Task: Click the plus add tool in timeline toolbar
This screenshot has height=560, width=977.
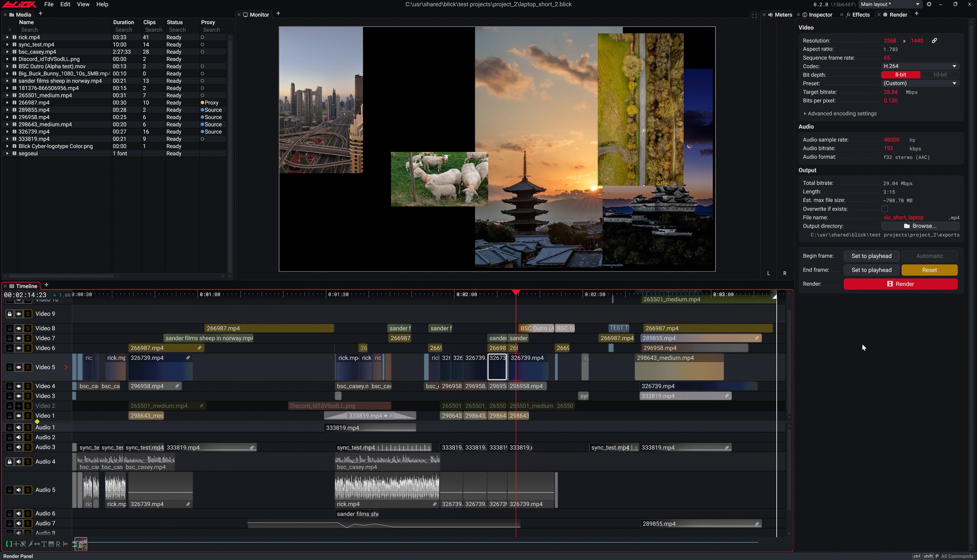Action: click(x=16, y=544)
